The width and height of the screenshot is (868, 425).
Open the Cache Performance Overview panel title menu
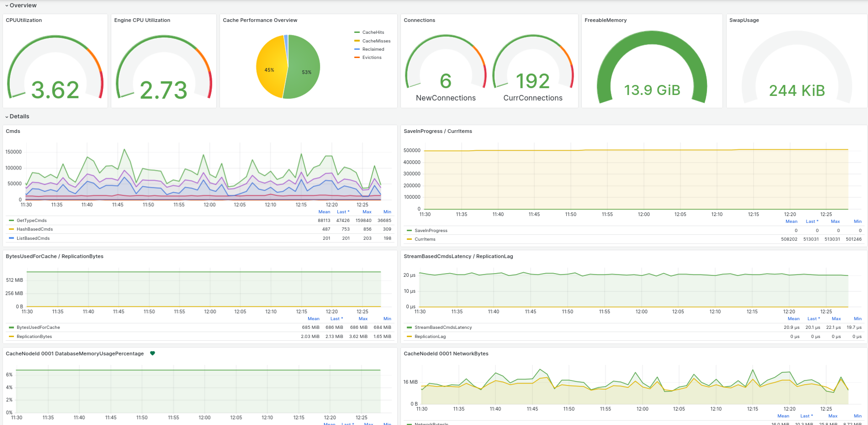(260, 20)
